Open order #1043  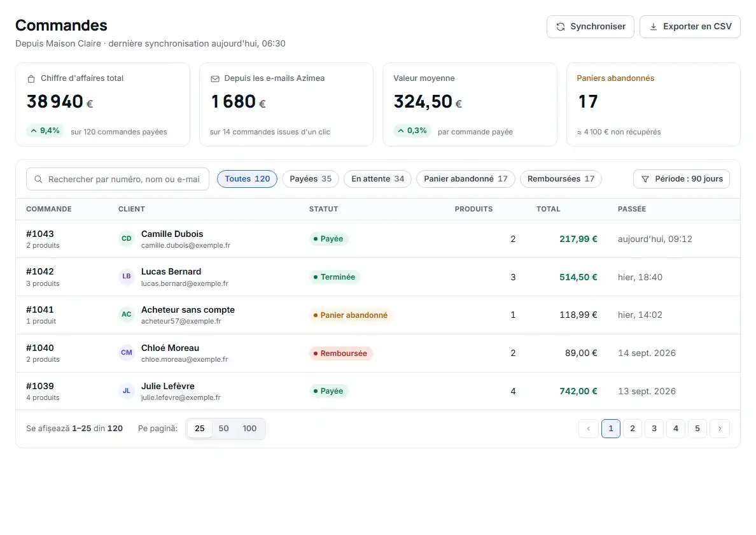pos(40,234)
